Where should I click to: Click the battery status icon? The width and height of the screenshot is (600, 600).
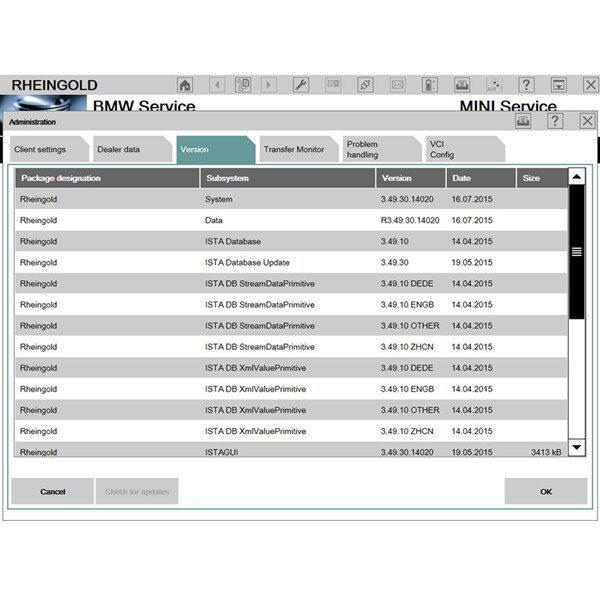point(430,85)
